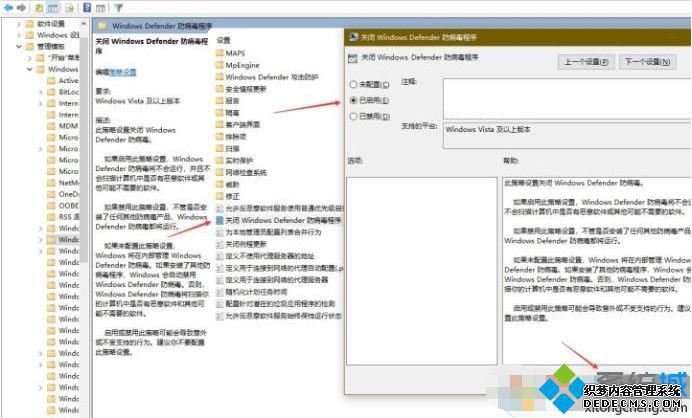The height and width of the screenshot is (418, 692).
Task: Click the folder icon next to 隔离
Action: tap(220, 113)
